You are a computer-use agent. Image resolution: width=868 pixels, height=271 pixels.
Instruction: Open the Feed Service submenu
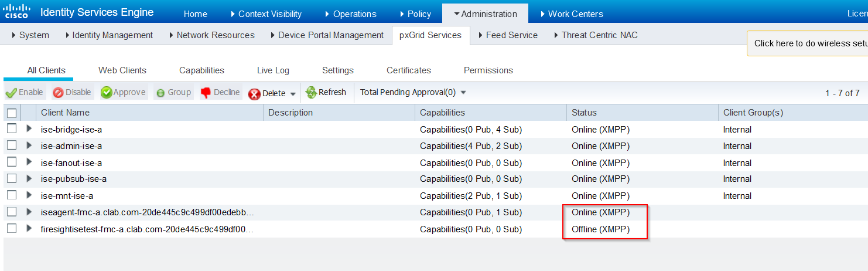click(508, 35)
